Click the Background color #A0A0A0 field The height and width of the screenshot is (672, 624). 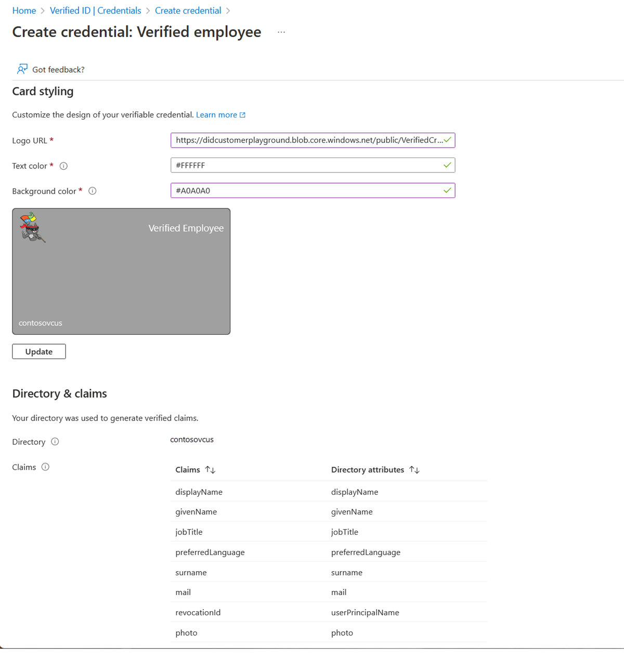[313, 190]
